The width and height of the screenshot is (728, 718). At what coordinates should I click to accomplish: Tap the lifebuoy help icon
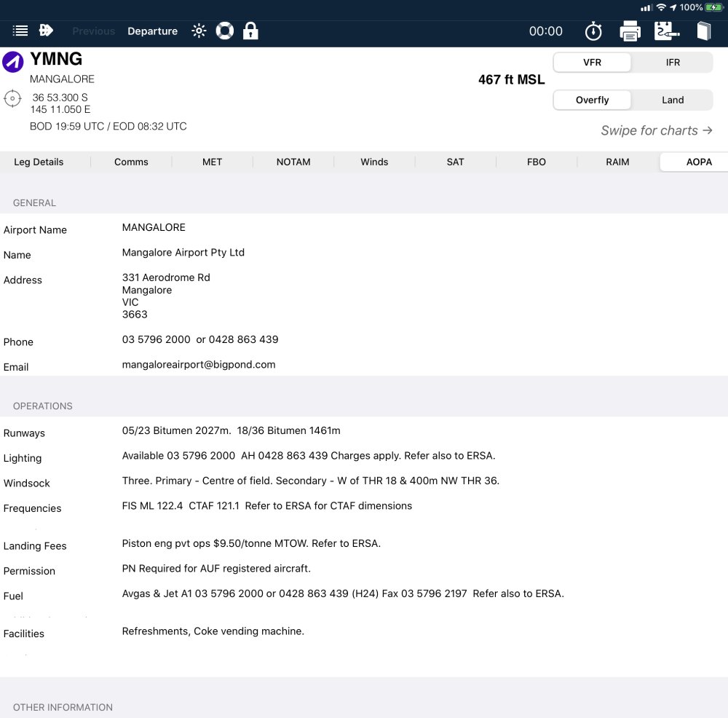225,31
